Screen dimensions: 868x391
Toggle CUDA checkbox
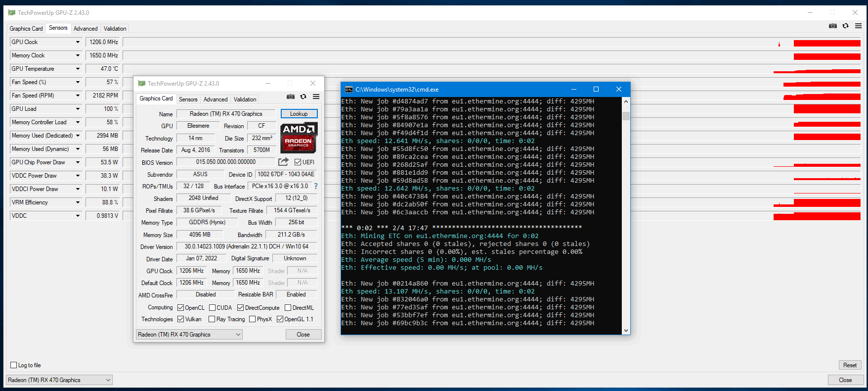tap(212, 308)
